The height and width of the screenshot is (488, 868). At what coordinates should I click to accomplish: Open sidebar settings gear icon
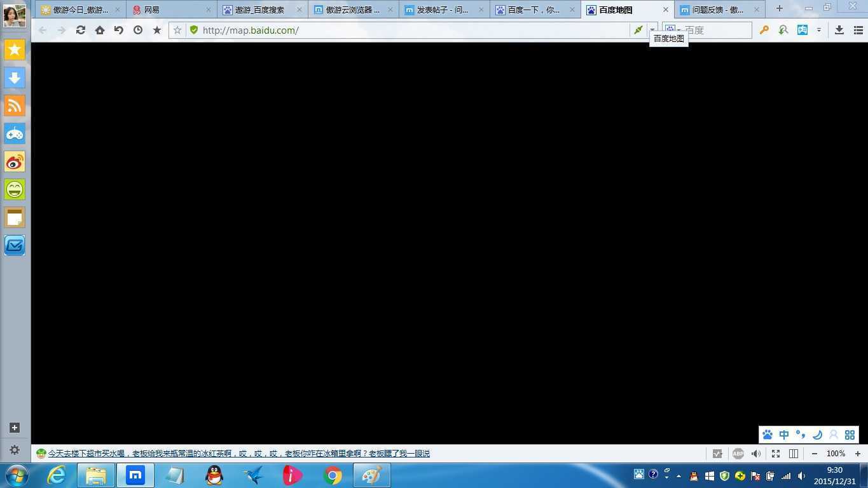(15, 450)
